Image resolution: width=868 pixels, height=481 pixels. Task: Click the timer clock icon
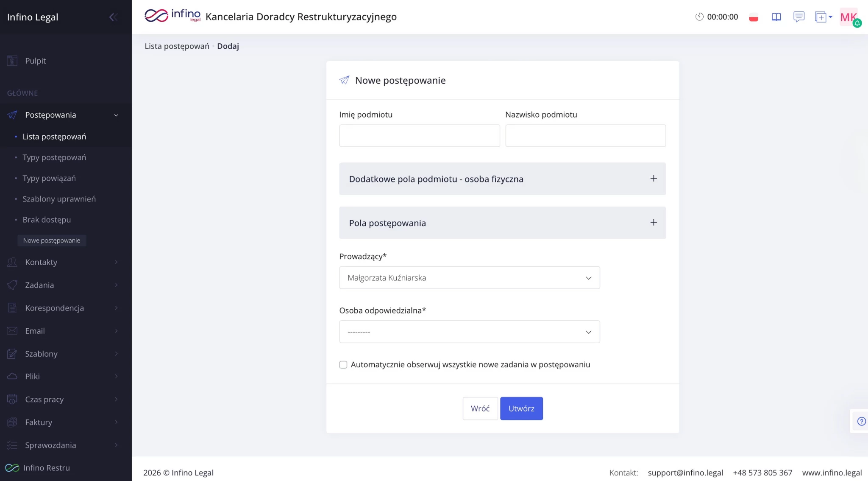pyautogui.click(x=699, y=17)
